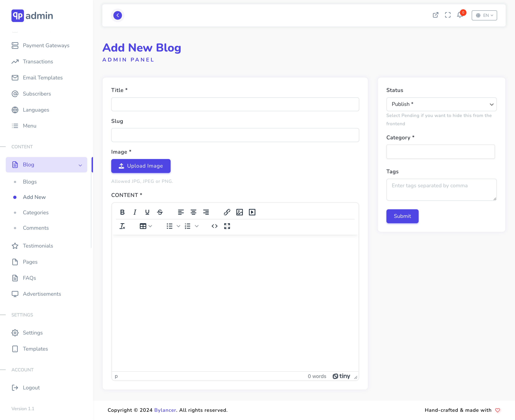Align text left in the editor
Viewport: 515px width, 420px height.
point(181,212)
